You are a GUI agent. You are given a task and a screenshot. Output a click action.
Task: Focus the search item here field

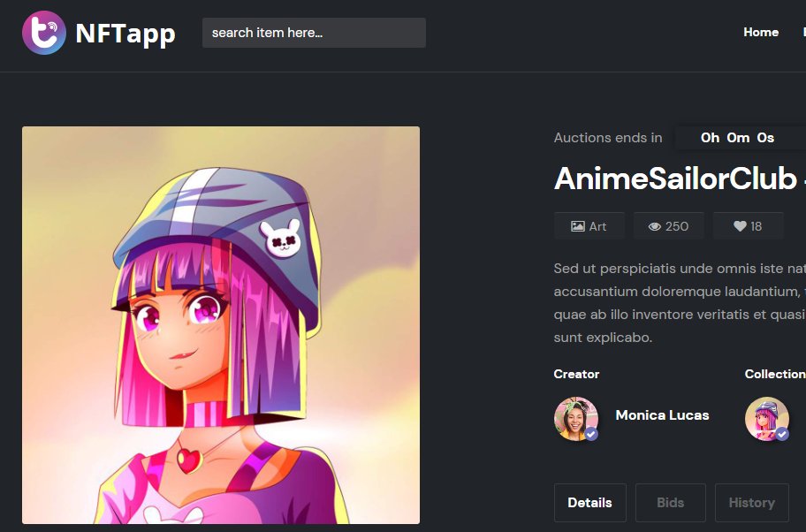pyautogui.click(x=314, y=33)
